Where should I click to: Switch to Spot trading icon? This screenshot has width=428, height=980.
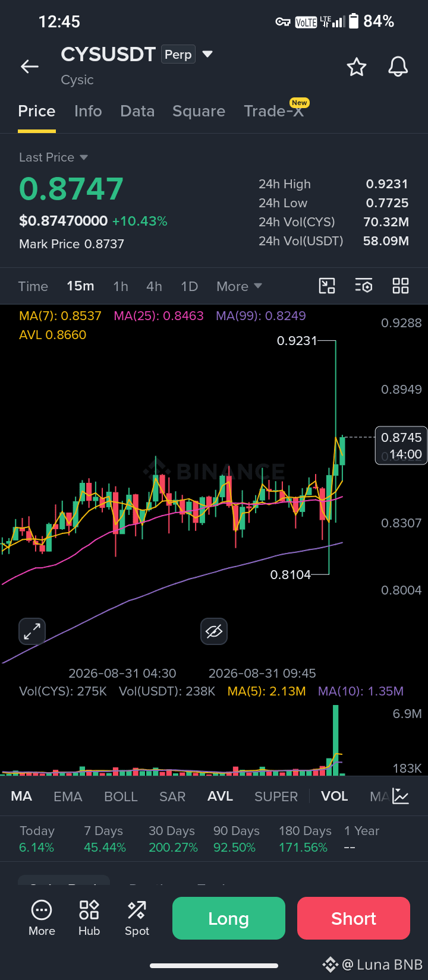[x=137, y=918]
